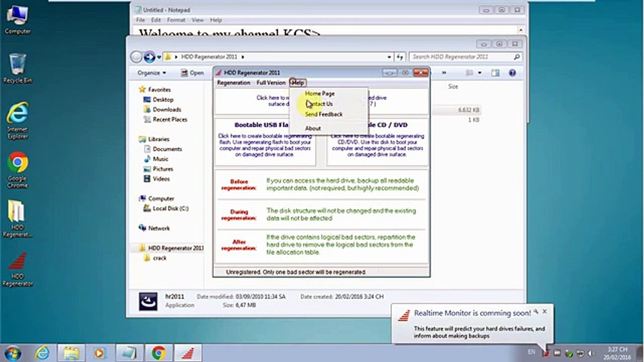Click Notepad's File menu
644x362 pixels.
140,20
